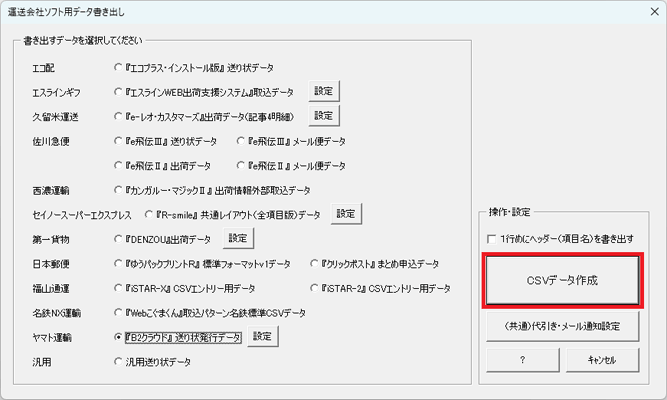Click the 佐川急便 carrier label
667x400 pixels.
click(51, 142)
